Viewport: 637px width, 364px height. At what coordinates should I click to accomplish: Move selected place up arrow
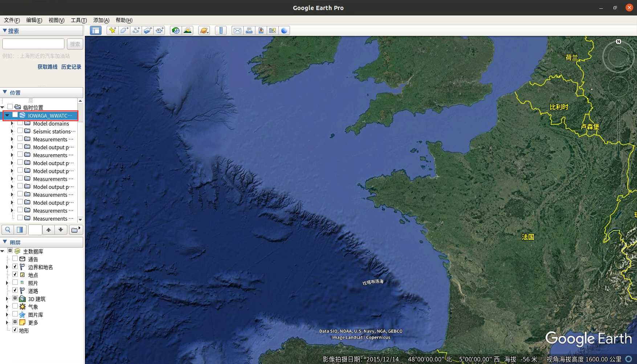[x=48, y=230]
